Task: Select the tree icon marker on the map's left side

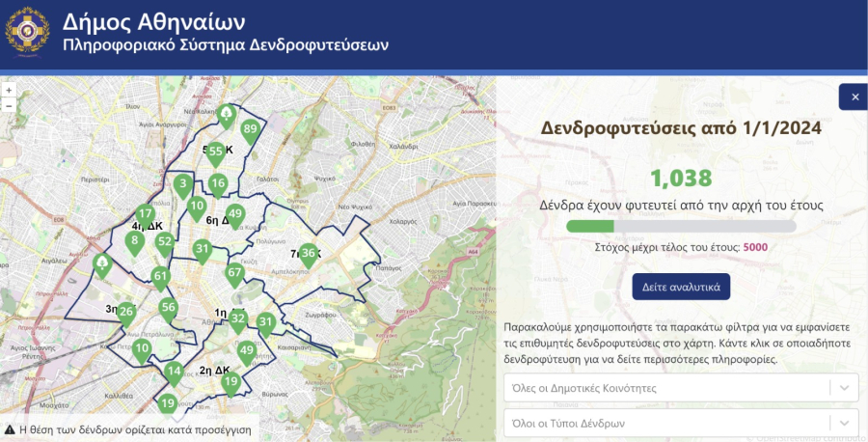Action: click(101, 262)
